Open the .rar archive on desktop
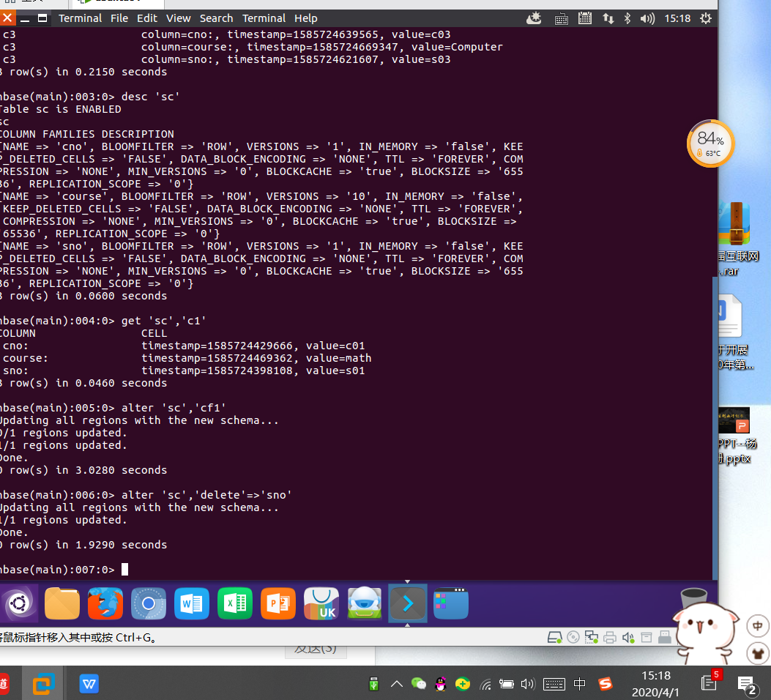Screen dimensions: 771x700 tap(736, 239)
